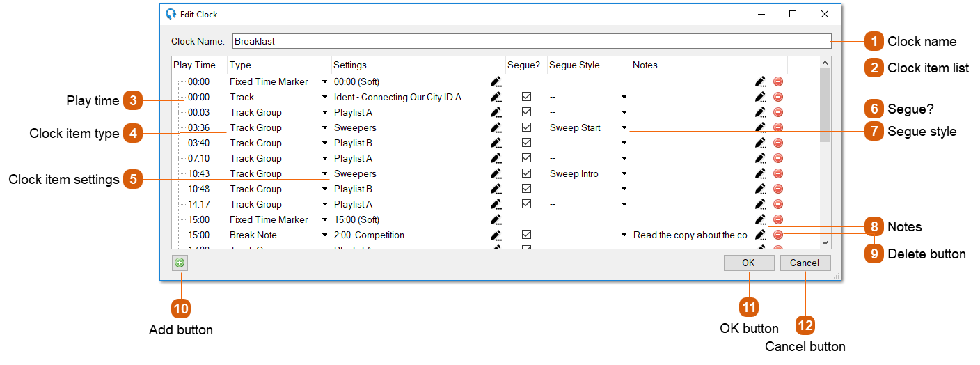
Task: Remove the 10:48 Playlist B item
Action: [x=778, y=189]
